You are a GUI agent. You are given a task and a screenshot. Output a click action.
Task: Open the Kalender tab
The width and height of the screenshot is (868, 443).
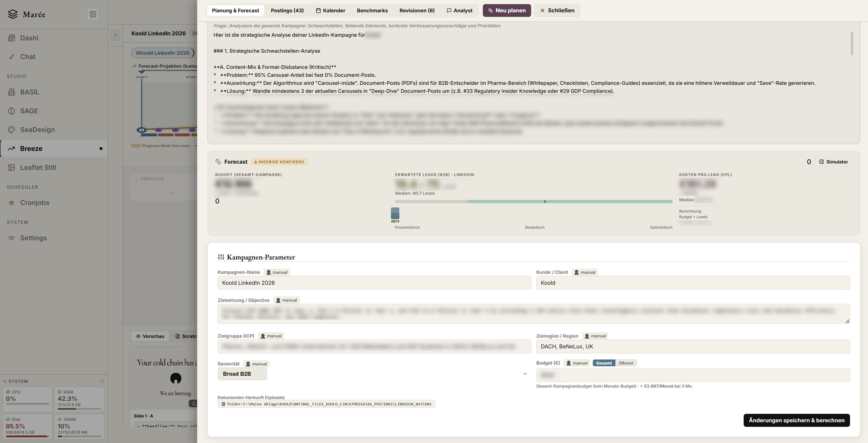pos(330,10)
